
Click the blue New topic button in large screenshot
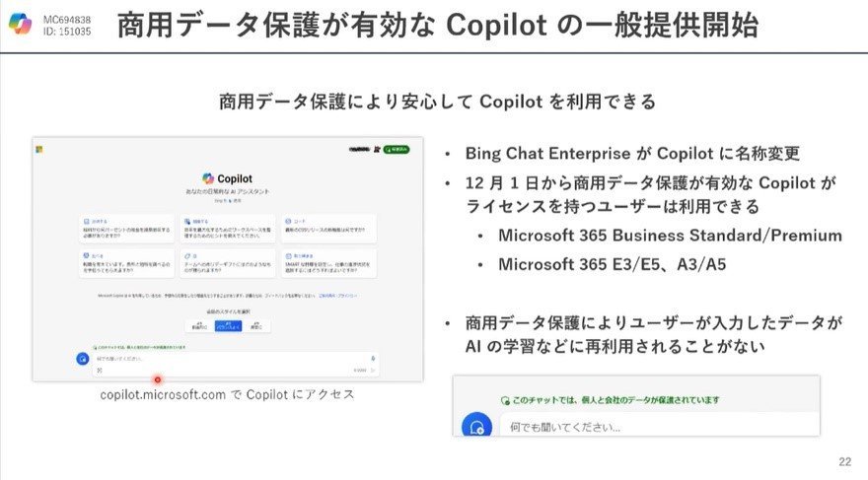point(83,359)
